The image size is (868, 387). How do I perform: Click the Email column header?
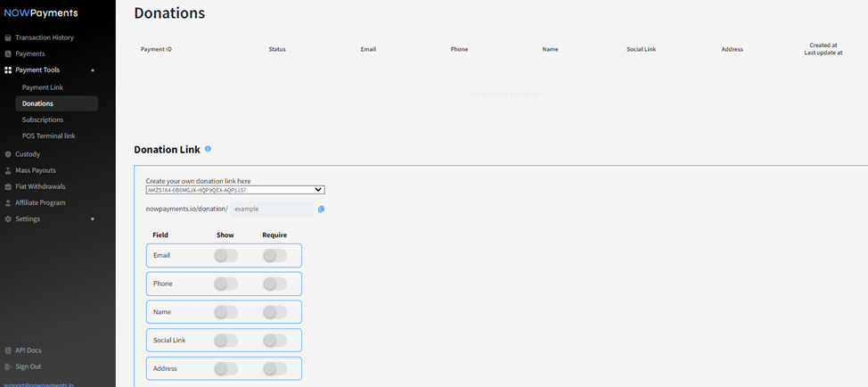[368, 49]
